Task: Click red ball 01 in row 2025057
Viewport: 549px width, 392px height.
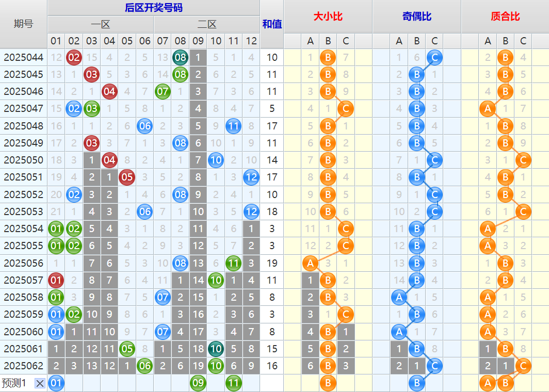Action: click(56, 281)
